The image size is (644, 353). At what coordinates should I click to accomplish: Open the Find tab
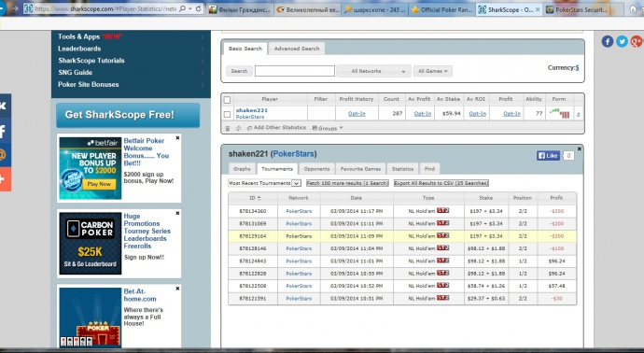[429, 169]
